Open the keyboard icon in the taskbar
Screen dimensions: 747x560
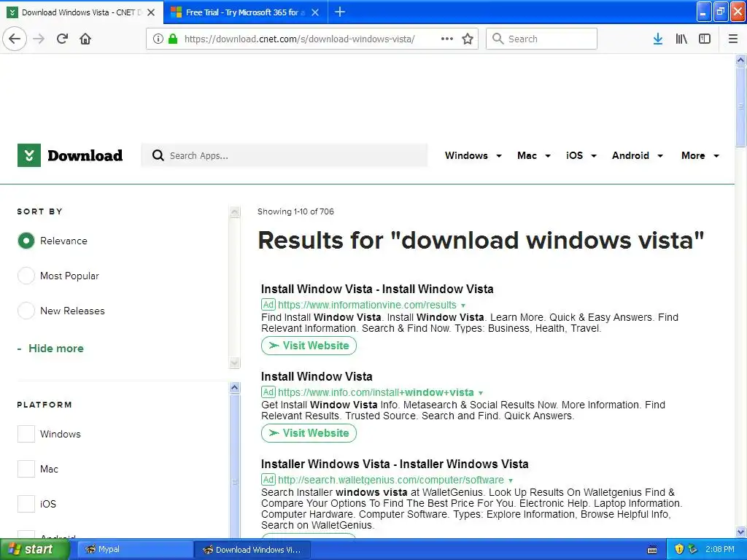coord(652,550)
